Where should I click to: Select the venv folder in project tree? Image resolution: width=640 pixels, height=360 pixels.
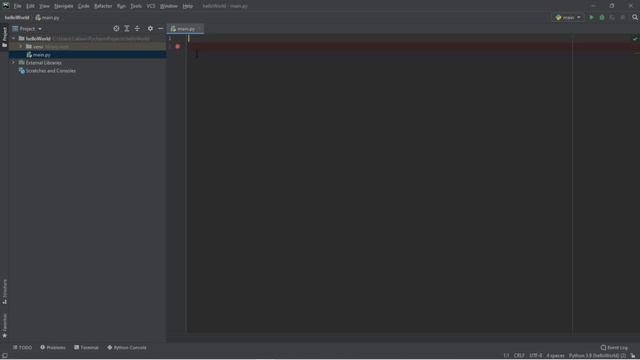click(87, 47)
